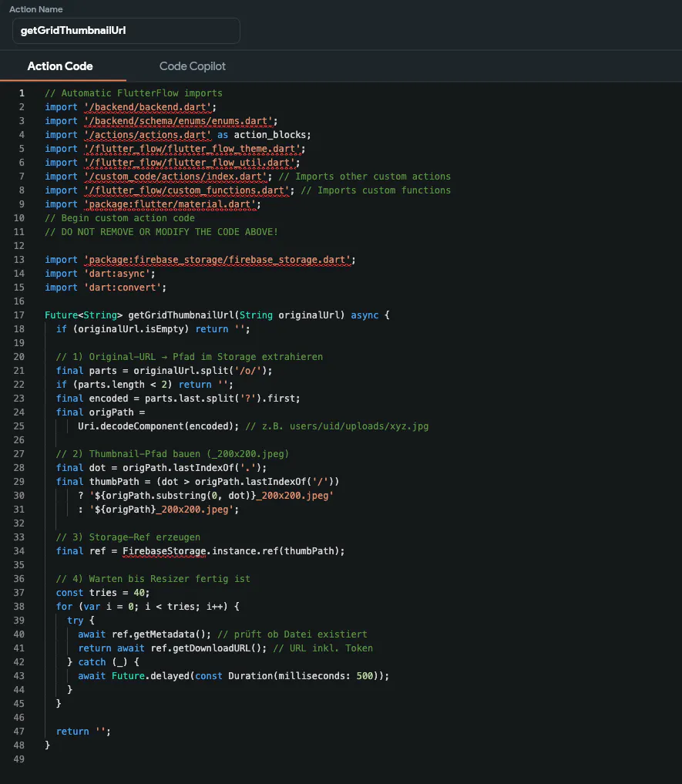The width and height of the screenshot is (682, 784).
Task: Switch to the Code Copilot tab
Action: pyautogui.click(x=192, y=66)
